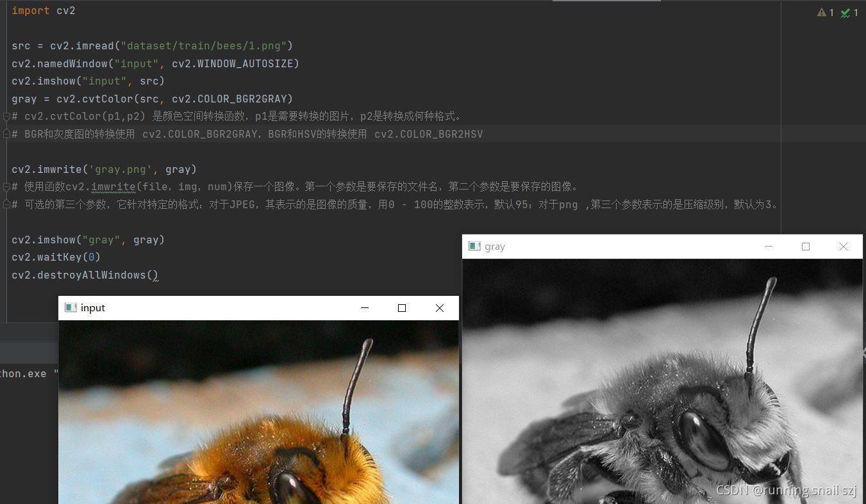
Task: Click the 'gray' window title text
Action: coord(495,246)
